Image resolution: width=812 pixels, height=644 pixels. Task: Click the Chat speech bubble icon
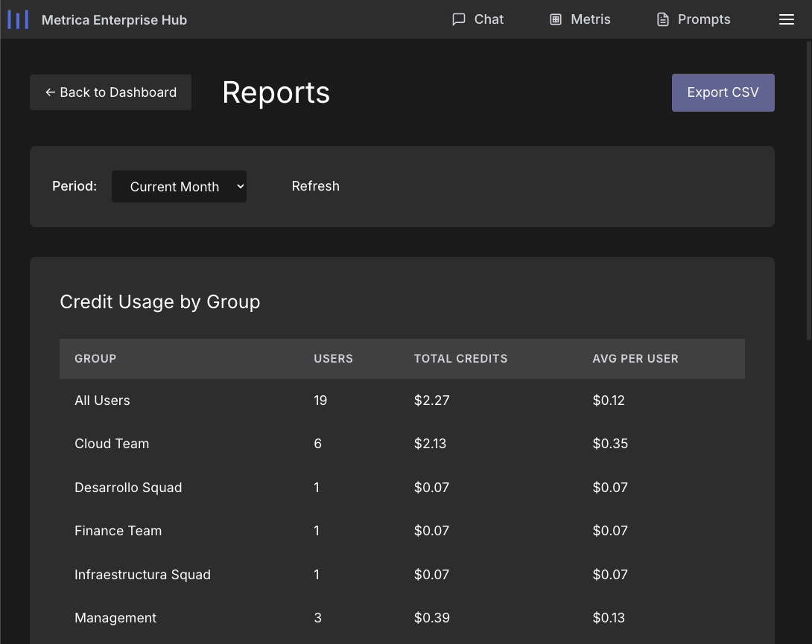[x=459, y=19]
